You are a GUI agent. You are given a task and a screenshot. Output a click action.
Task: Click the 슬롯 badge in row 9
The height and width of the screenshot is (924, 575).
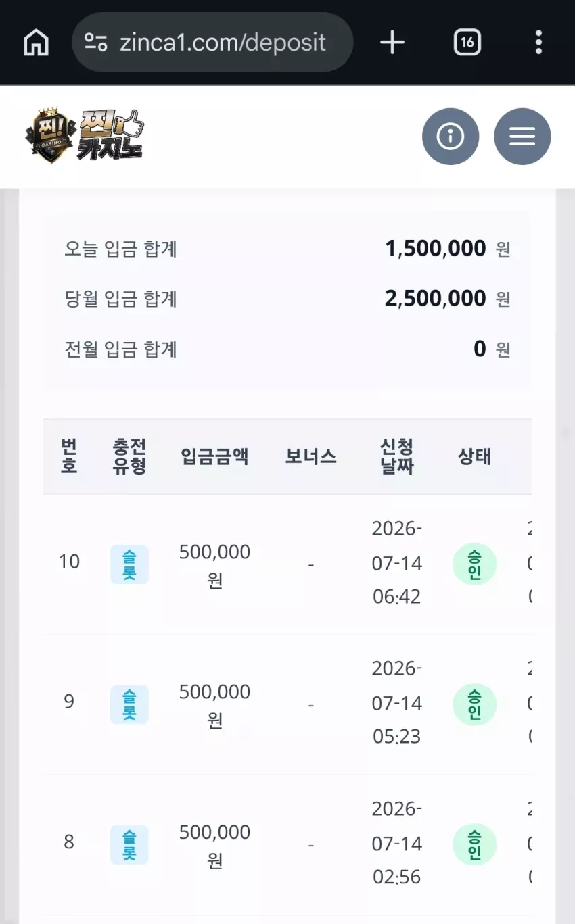[129, 704]
